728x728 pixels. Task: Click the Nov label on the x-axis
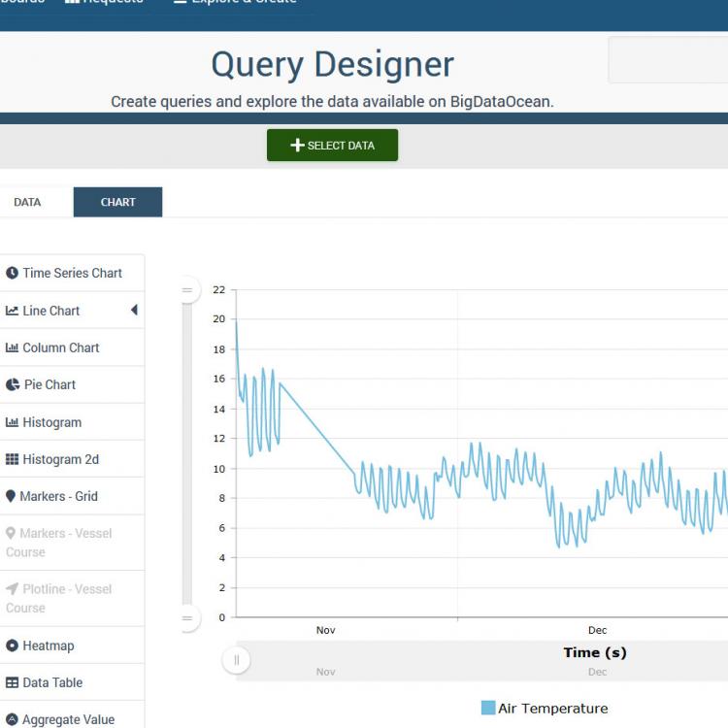coord(325,630)
